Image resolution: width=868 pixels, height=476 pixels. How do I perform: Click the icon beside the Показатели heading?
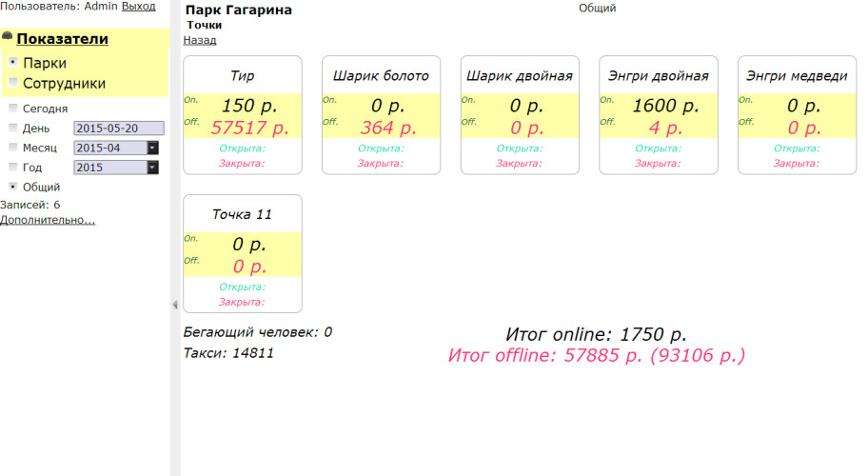[x=8, y=37]
